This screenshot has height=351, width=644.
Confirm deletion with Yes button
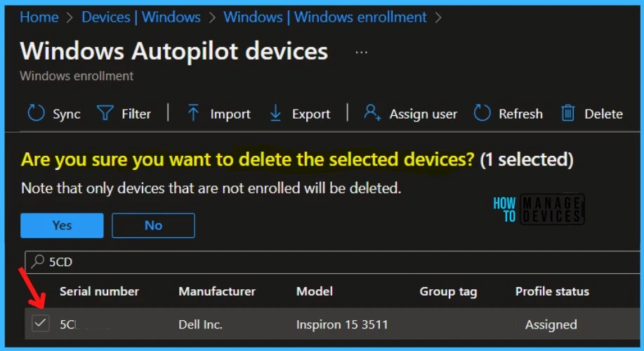tap(62, 225)
